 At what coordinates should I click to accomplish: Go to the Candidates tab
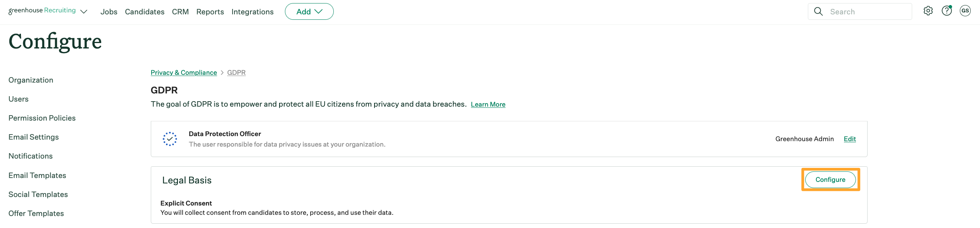(x=145, y=12)
